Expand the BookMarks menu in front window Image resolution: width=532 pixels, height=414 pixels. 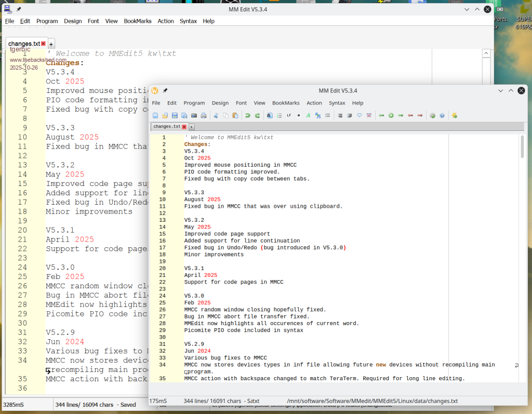pos(286,103)
